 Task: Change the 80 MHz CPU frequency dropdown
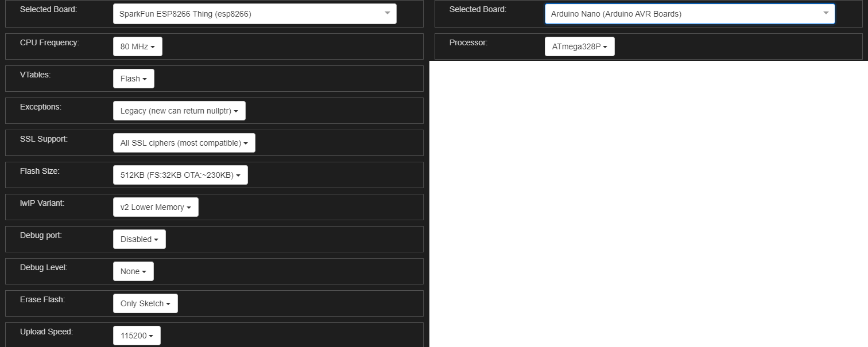coord(138,46)
